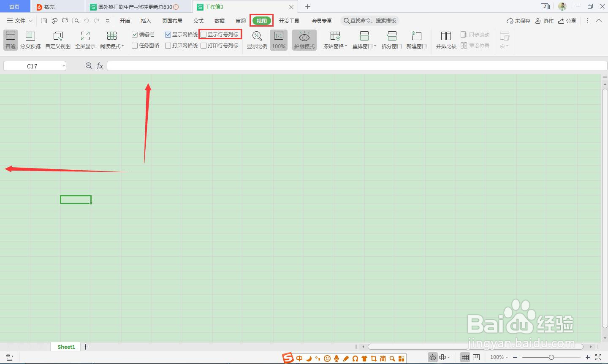Expand the 阅读模式 dropdown arrow
The height and width of the screenshot is (364, 608).
click(123, 46)
